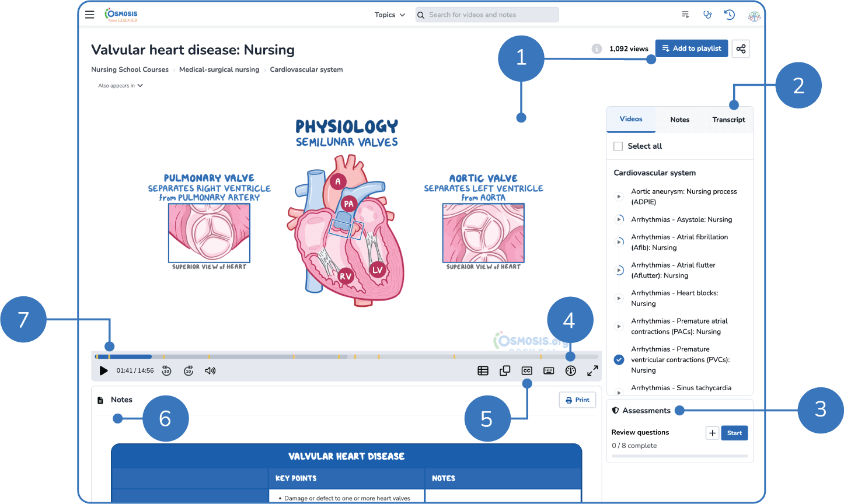Switch to the Transcript tab
The height and width of the screenshot is (504, 844).
(728, 120)
